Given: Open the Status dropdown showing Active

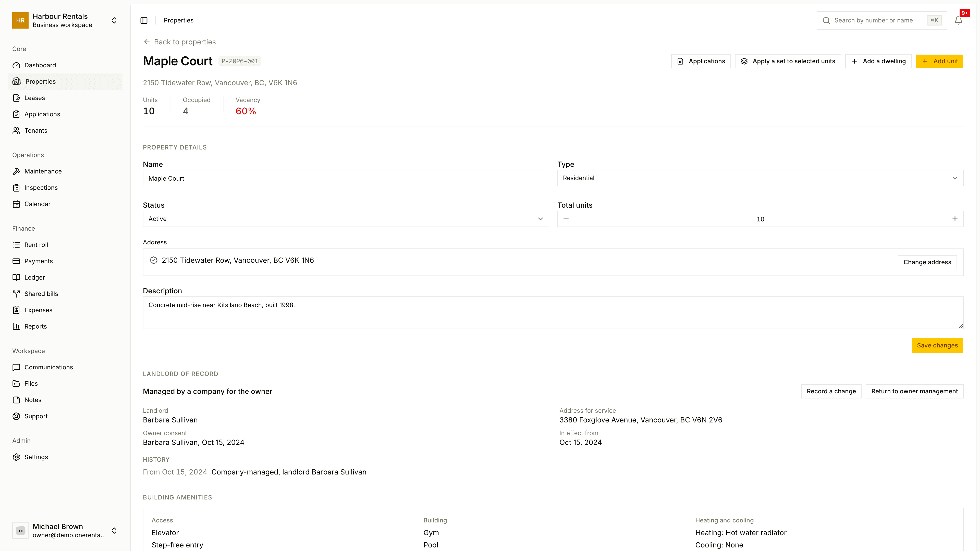Looking at the screenshot, I should click(x=346, y=219).
